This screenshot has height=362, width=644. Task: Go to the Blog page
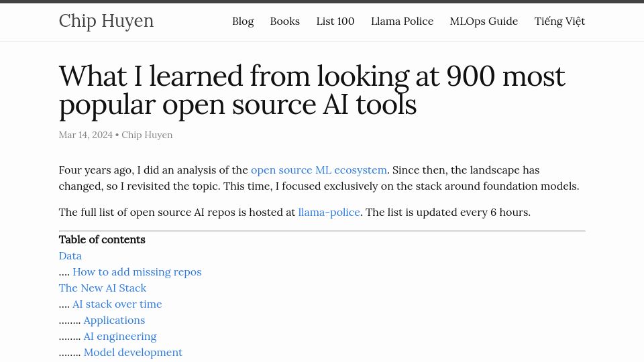coord(243,21)
